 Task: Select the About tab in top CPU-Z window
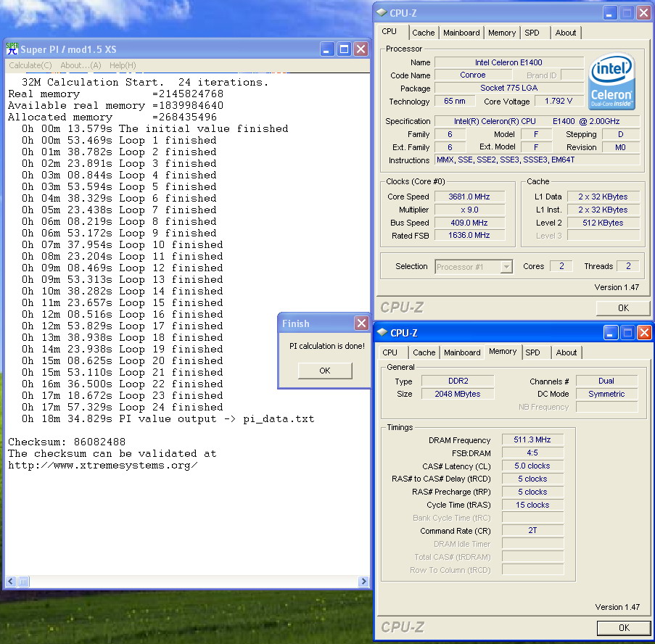coord(566,33)
